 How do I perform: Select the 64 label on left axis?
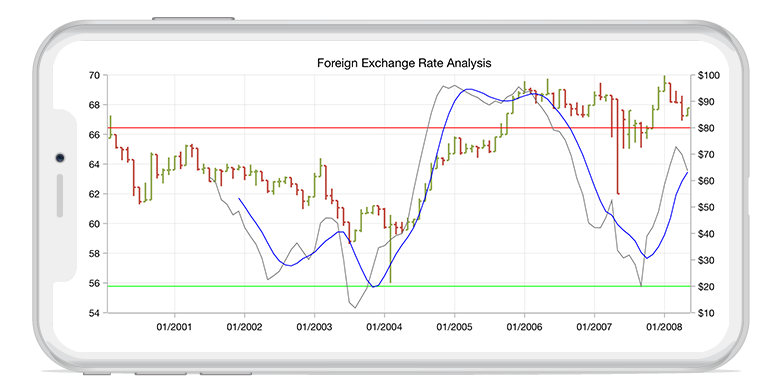point(95,164)
